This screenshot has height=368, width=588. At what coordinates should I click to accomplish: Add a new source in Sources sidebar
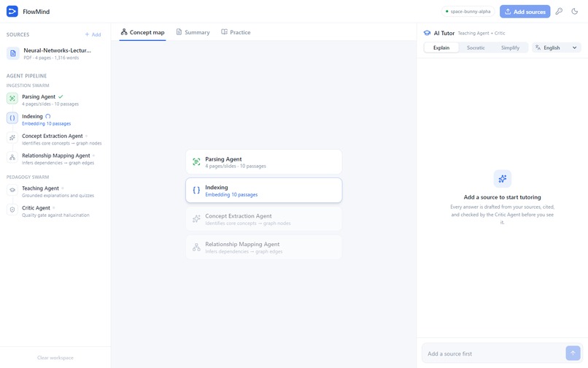click(93, 34)
